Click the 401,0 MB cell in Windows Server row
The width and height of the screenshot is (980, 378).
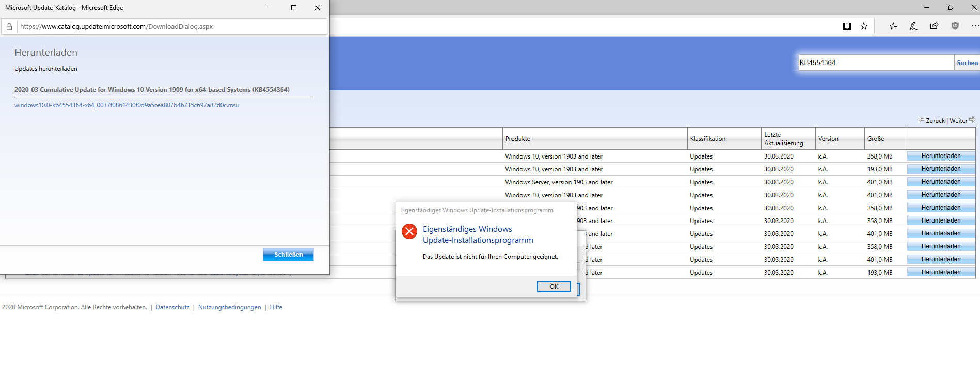point(879,182)
